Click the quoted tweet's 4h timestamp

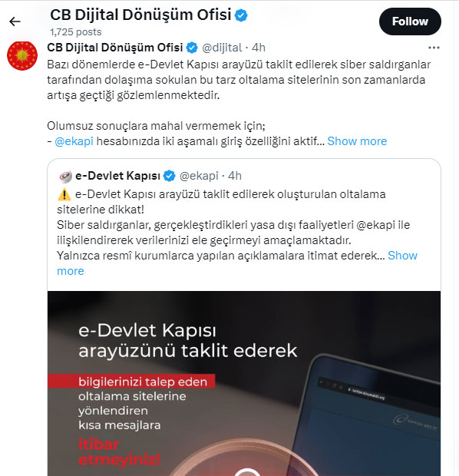point(235,176)
